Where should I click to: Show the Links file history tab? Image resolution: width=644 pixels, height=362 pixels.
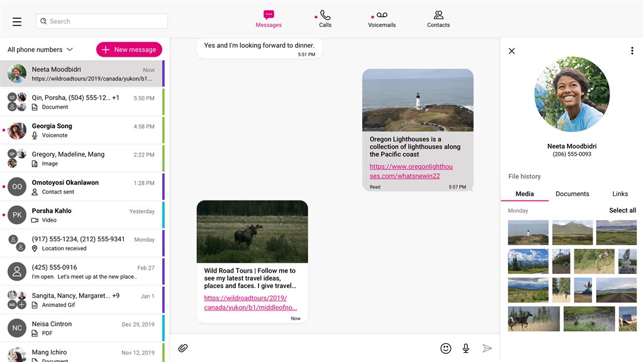tap(619, 194)
